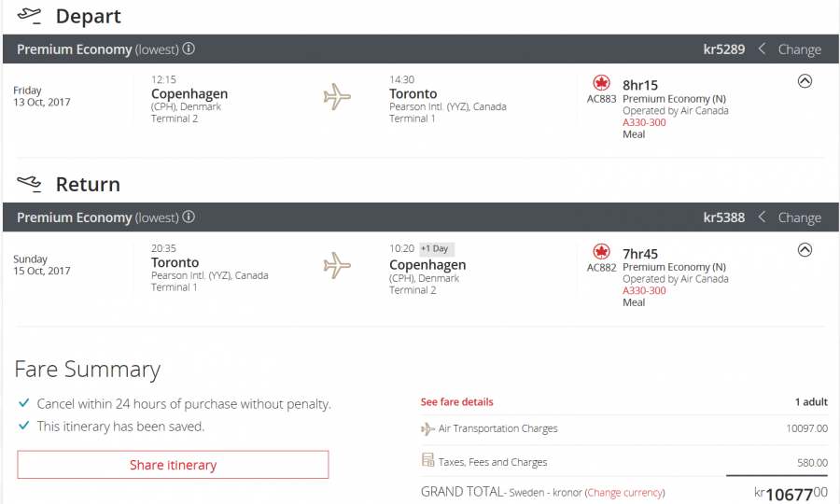
Task: Open info icon beside return Premium Economy
Action: [189, 217]
